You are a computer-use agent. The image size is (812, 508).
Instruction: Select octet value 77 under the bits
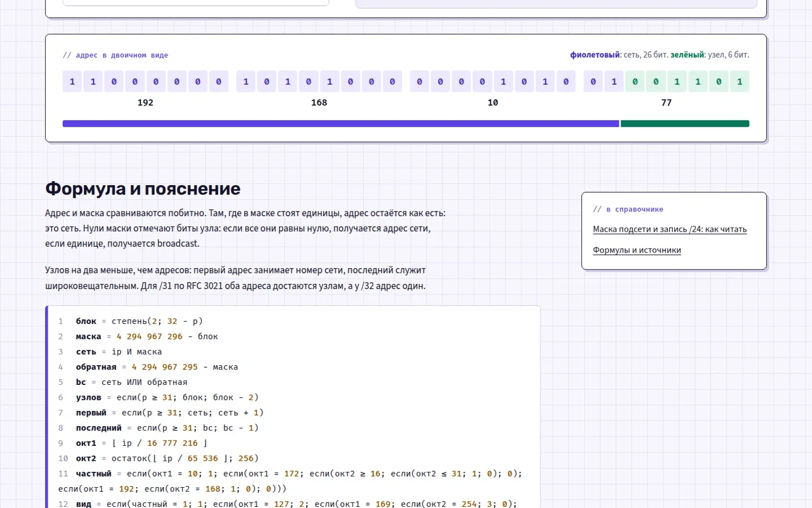(666, 103)
